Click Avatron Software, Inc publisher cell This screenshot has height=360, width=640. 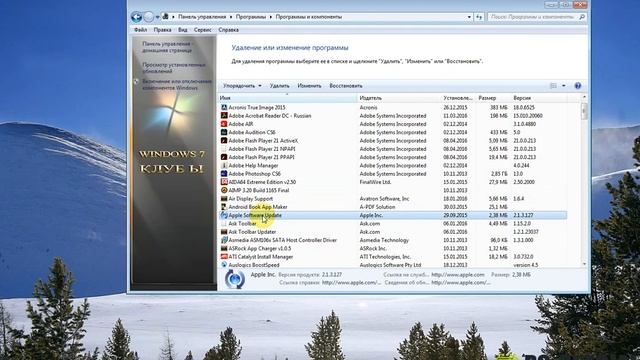384,198
